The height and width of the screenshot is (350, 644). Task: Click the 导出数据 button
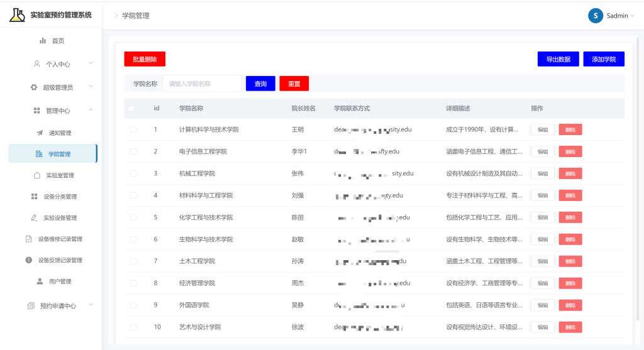pyautogui.click(x=558, y=59)
